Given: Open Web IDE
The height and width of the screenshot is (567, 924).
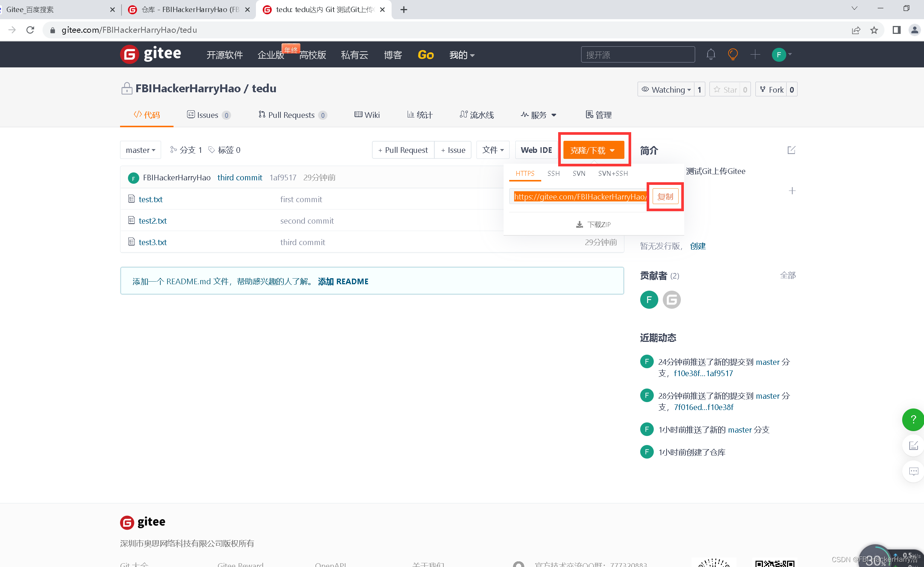Looking at the screenshot, I should point(536,150).
